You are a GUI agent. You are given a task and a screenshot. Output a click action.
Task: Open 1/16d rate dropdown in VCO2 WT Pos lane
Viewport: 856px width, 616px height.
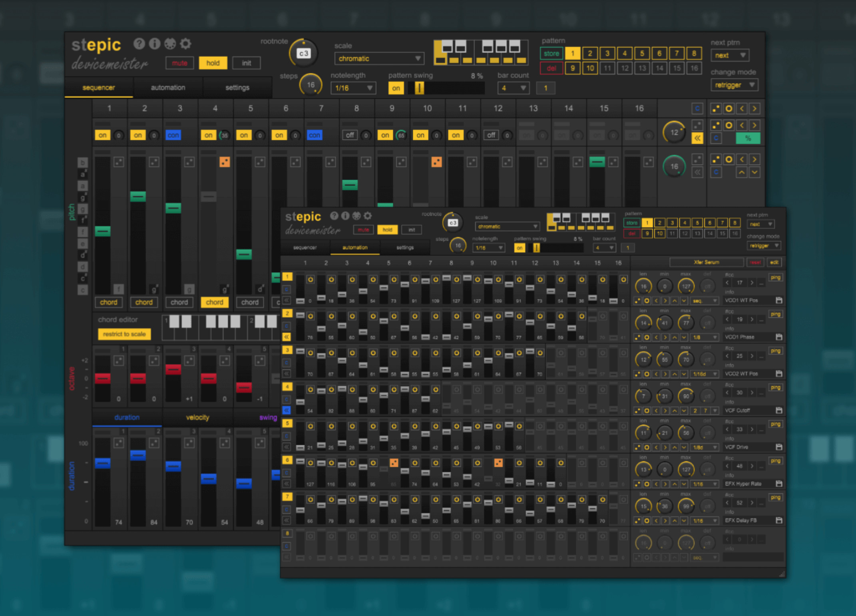[x=705, y=374]
